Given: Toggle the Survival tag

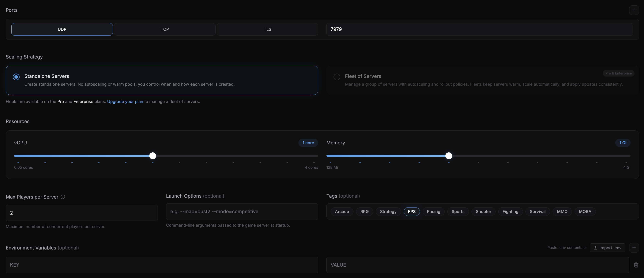Looking at the screenshot, I should coord(537,212).
